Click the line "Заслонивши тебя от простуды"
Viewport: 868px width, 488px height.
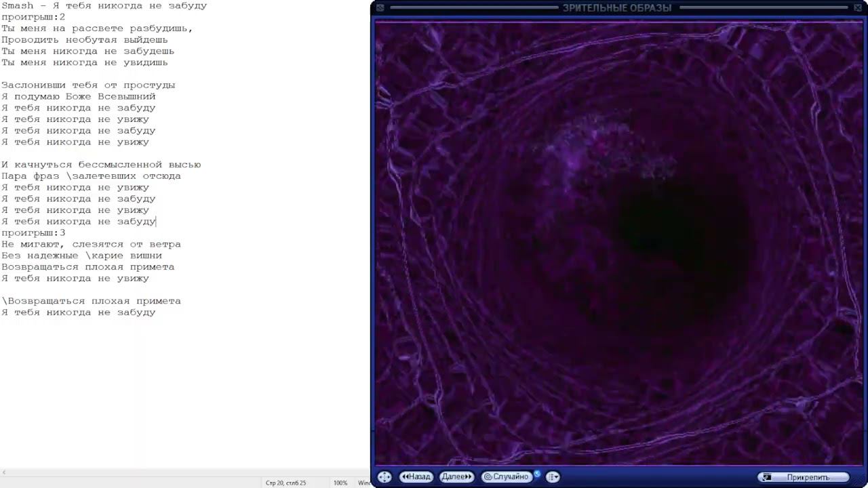tap(88, 85)
